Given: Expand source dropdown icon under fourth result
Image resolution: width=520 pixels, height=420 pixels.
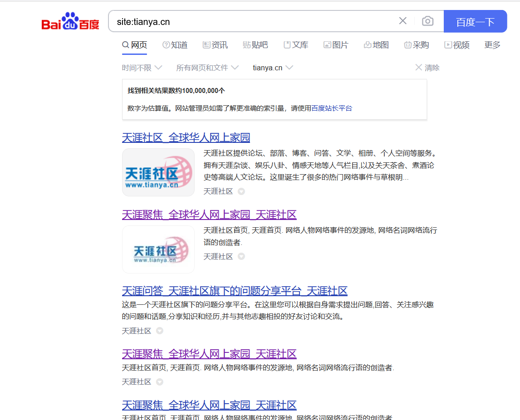Looking at the screenshot, I should [x=160, y=382].
